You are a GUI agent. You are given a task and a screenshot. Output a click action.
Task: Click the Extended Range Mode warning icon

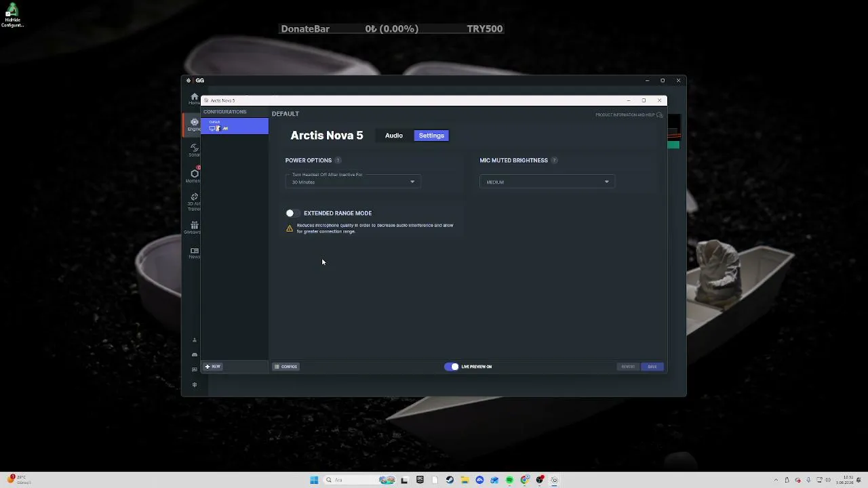[x=290, y=228]
